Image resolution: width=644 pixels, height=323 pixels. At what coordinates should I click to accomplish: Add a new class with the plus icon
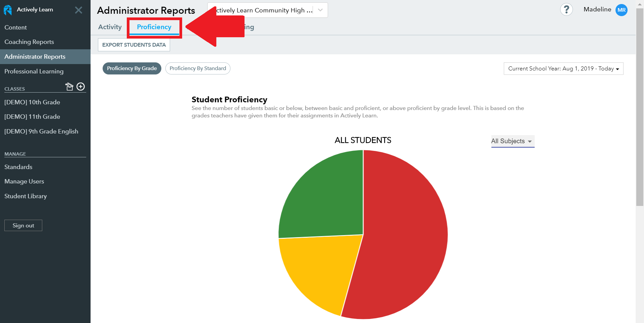[80, 87]
